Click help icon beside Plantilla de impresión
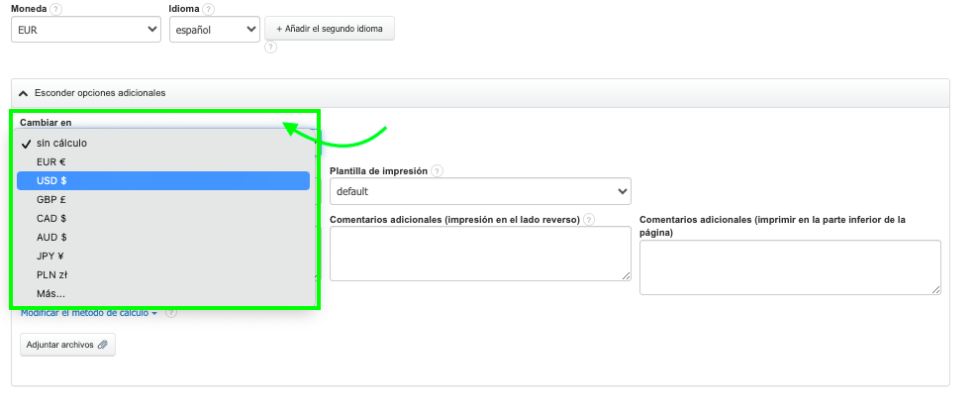The image size is (980, 416). [437, 170]
